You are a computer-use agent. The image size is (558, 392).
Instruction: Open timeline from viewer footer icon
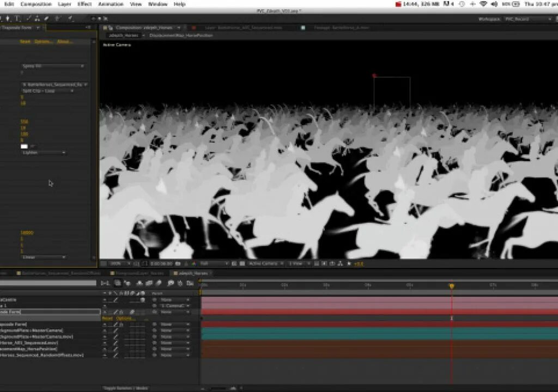(x=332, y=264)
